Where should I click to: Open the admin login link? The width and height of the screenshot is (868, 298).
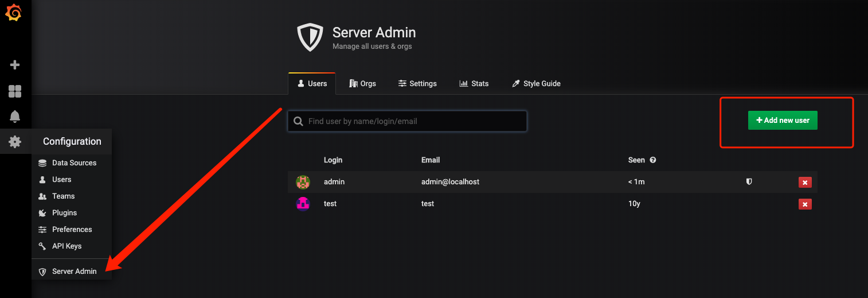pos(334,182)
